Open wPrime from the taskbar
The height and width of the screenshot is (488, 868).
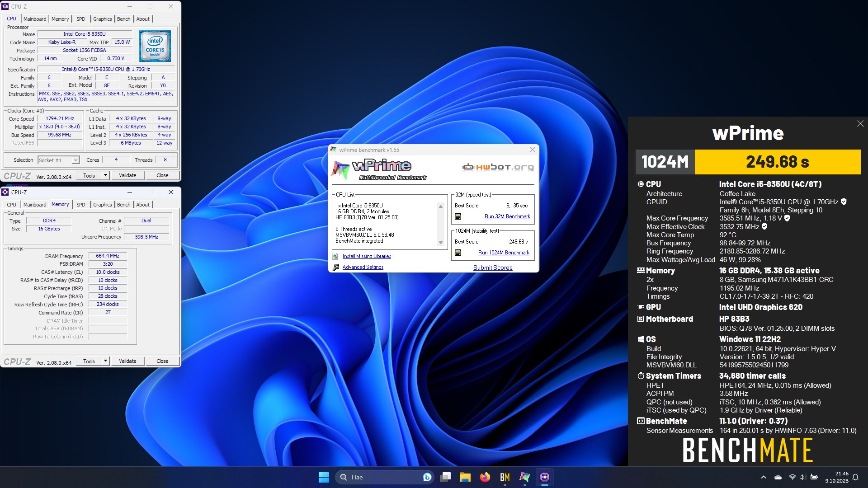[x=525, y=477]
